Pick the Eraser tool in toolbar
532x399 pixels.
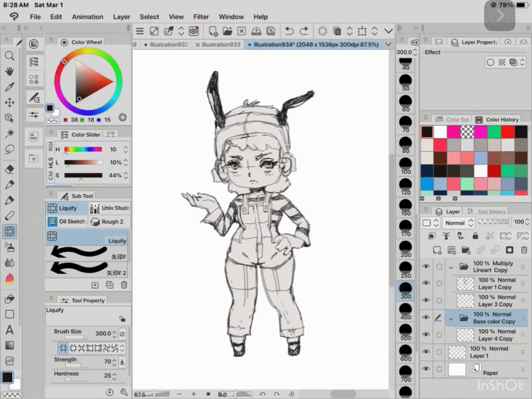pyautogui.click(x=9, y=170)
